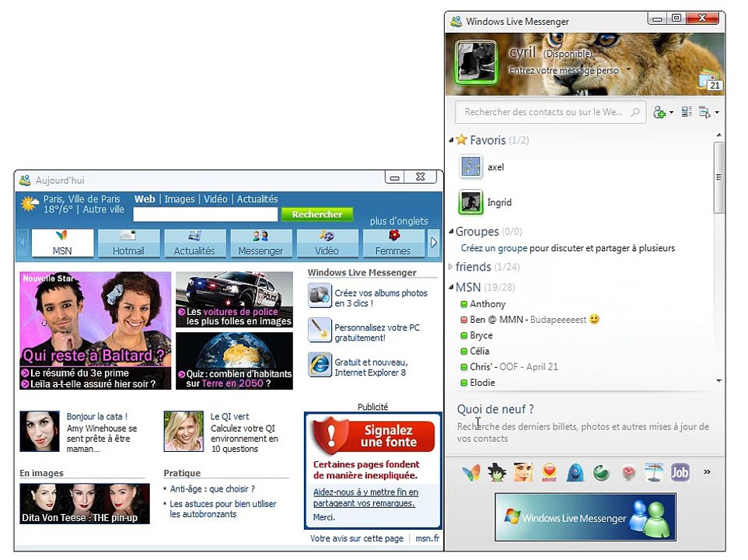Open the msn.fr link
The image size is (748, 560).
click(427, 538)
